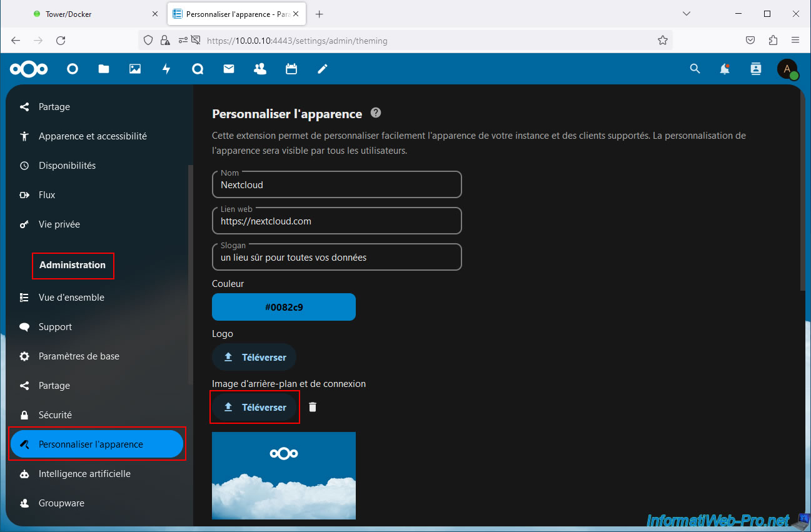Switch to the Tower/Docker browser tab

(88, 14)
